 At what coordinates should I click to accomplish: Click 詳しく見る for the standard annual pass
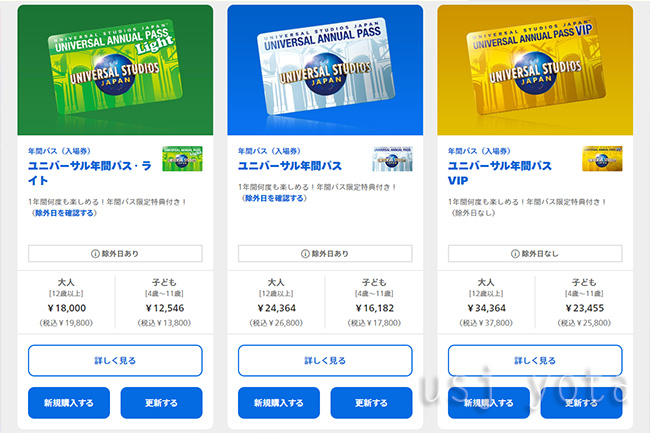(325, 360)
